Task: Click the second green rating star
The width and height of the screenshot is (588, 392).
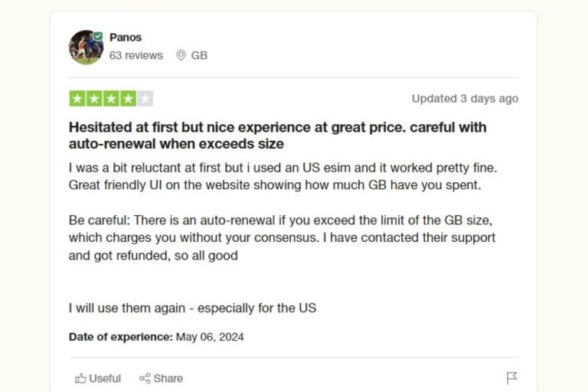Action: click(94, 98)
